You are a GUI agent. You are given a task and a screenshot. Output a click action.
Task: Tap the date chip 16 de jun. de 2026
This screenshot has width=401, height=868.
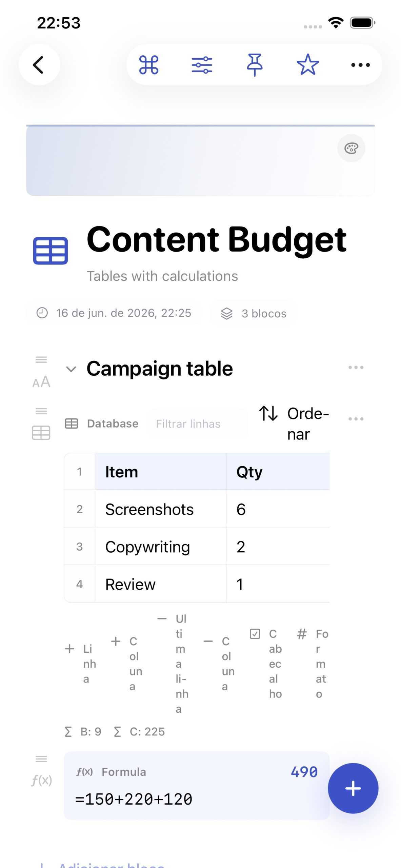pyautogui.click(x=114, y=313)
